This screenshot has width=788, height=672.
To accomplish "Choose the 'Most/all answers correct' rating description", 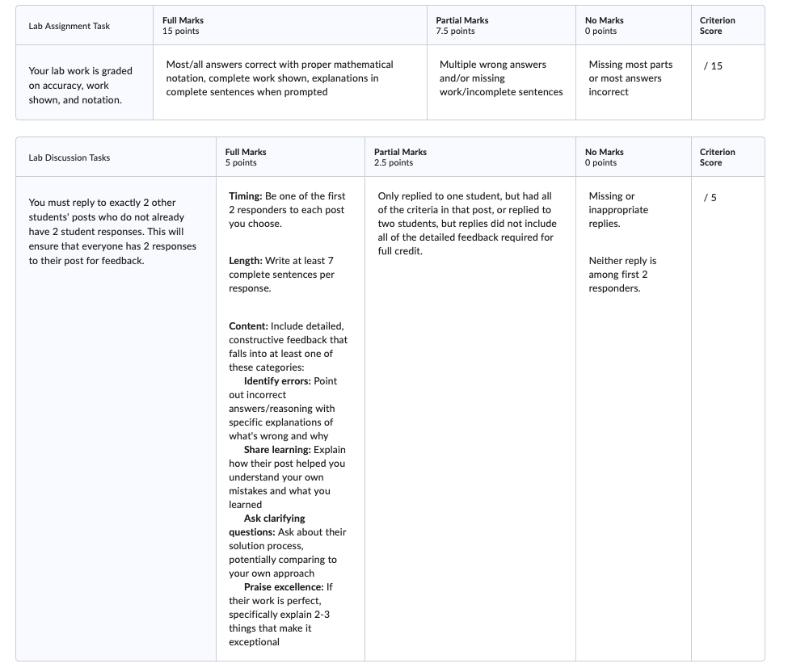I will pyautogui.click(x=280, y=78).
